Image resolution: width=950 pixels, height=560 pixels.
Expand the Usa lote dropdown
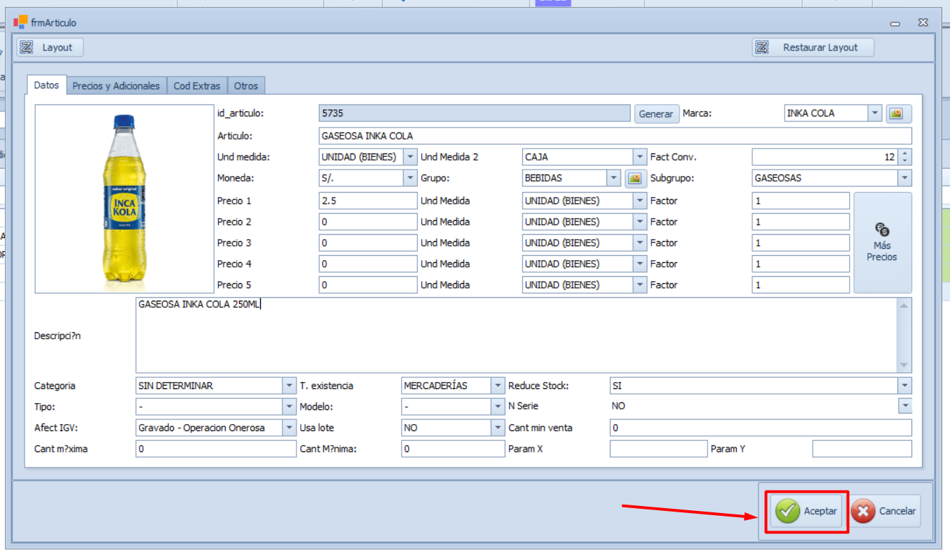[498, 428]
